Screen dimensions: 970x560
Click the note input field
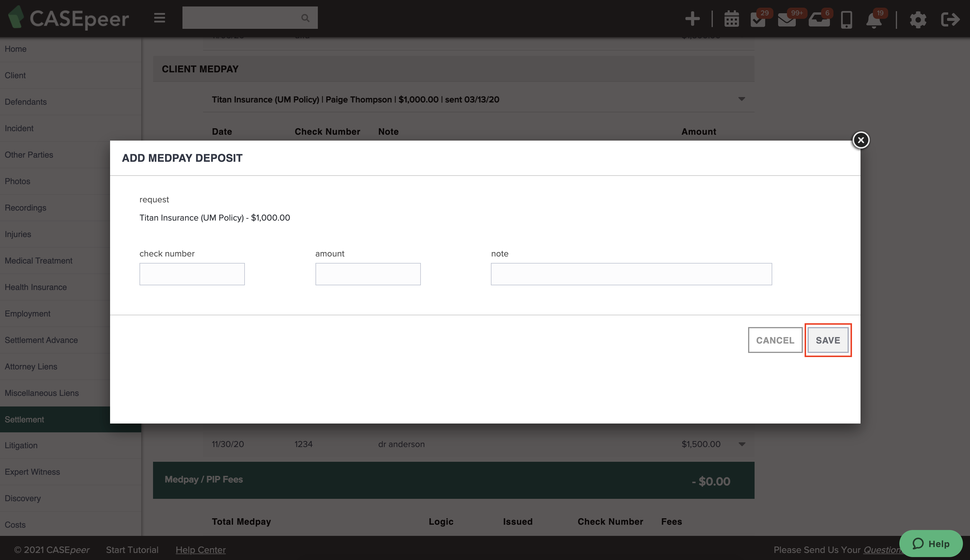(631, 274)
